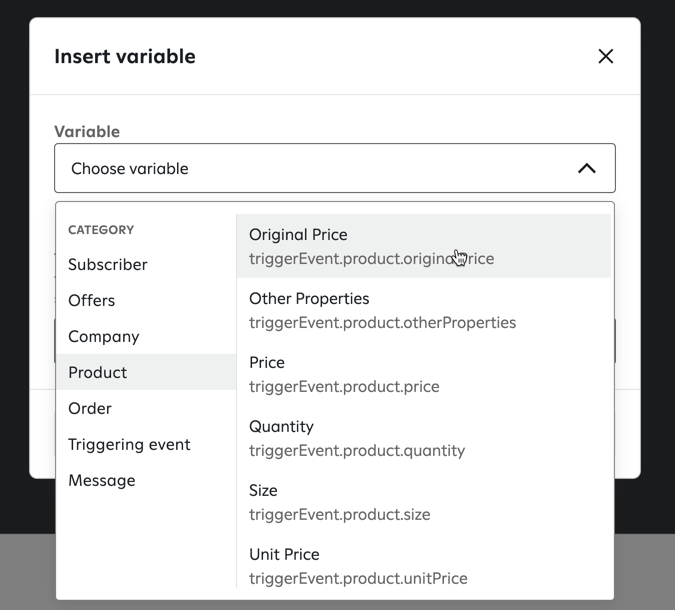
Task: Choose the Price variable option
Action: coord(424,374)
